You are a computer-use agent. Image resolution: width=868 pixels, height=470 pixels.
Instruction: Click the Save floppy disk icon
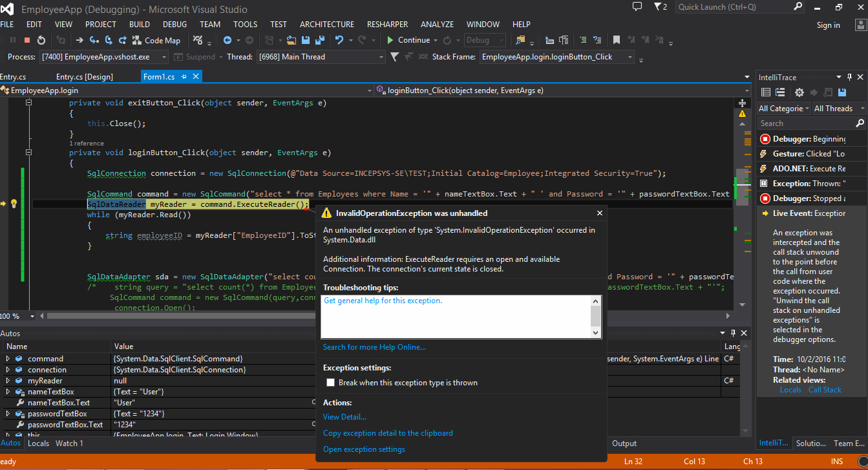pyautogui.click(x=305, y=40)
